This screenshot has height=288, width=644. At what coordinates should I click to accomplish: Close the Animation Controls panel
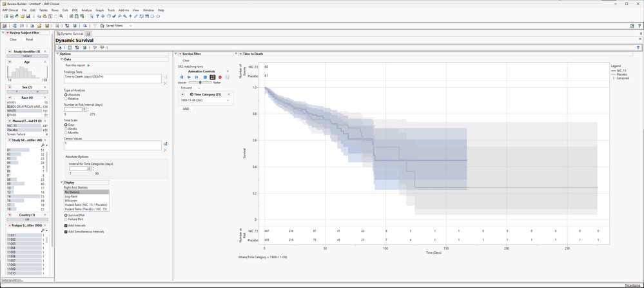pyautogui.click(x=228, y=71)
